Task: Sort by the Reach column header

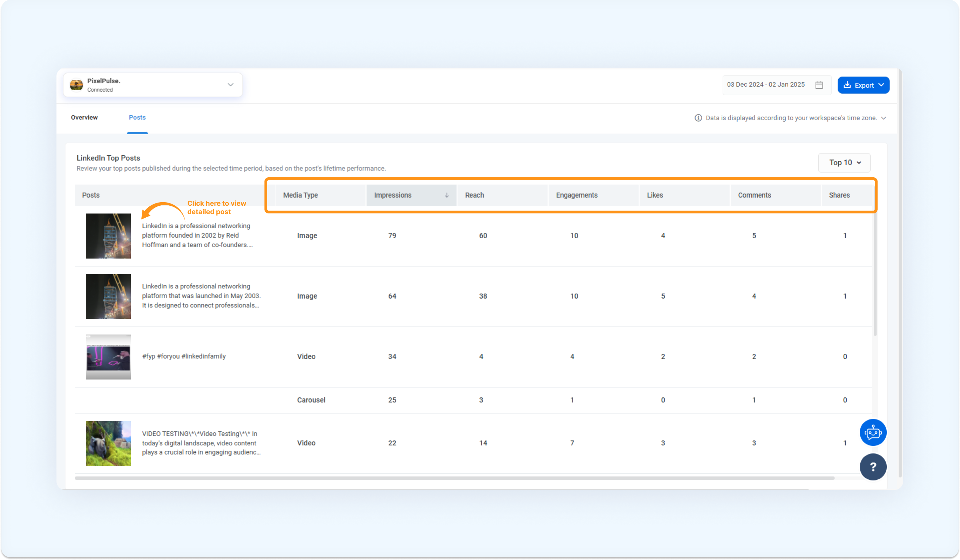Action: pyautogui.click(x=502, y=195)
